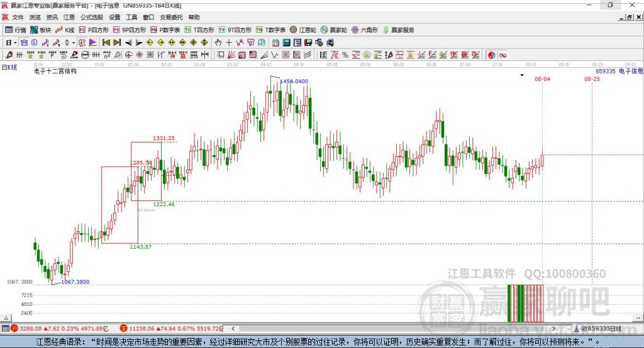Open the 9T四方形 tool
Screen dimensions: 644x348
tap(235, 30)
